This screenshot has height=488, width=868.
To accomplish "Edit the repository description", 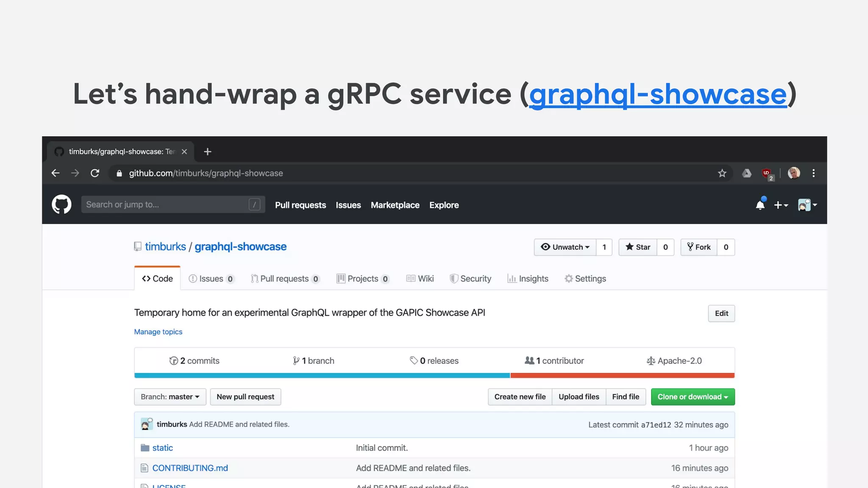I will (721, 313).
